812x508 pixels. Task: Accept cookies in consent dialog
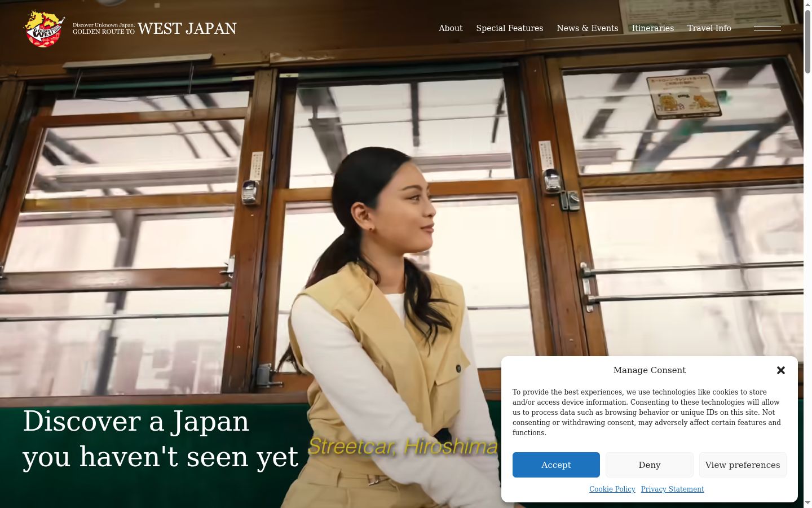click(x=556, y=465)
